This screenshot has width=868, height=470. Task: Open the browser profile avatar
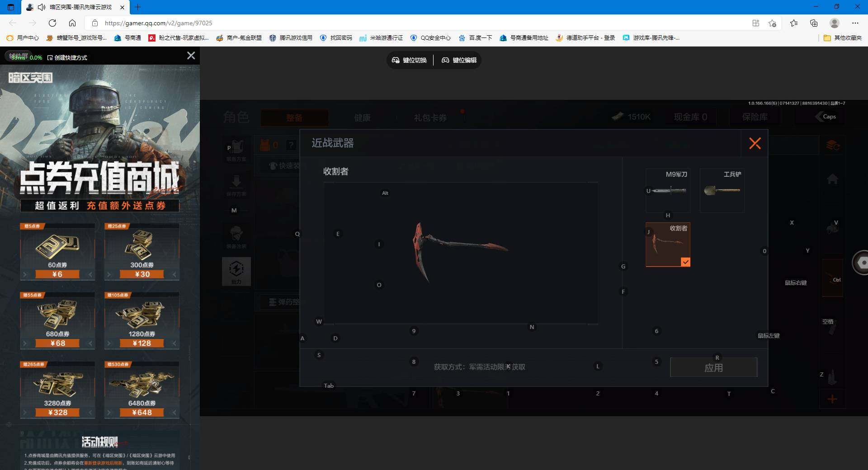tap(835, 23)
